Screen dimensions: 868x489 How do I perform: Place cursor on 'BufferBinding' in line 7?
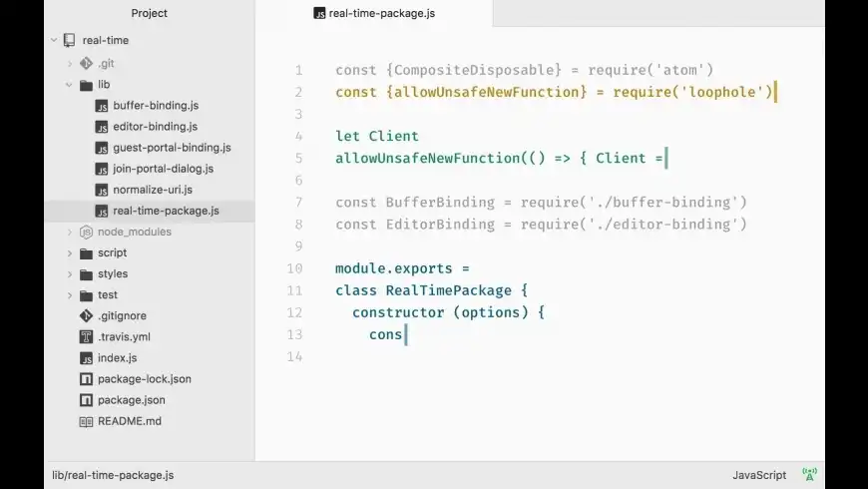pyautogui.click(x=440, y=203)
